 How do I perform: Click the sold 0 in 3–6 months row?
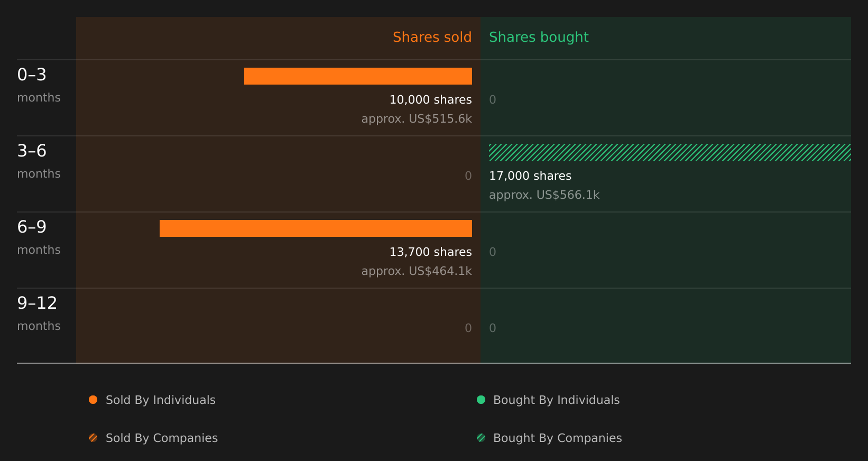[x=468, y=176]
